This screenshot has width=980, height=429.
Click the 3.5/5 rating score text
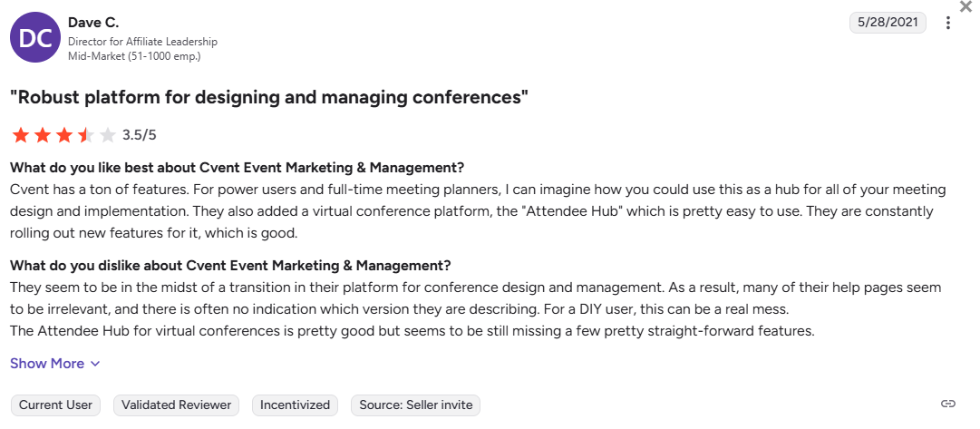[140, 136]
